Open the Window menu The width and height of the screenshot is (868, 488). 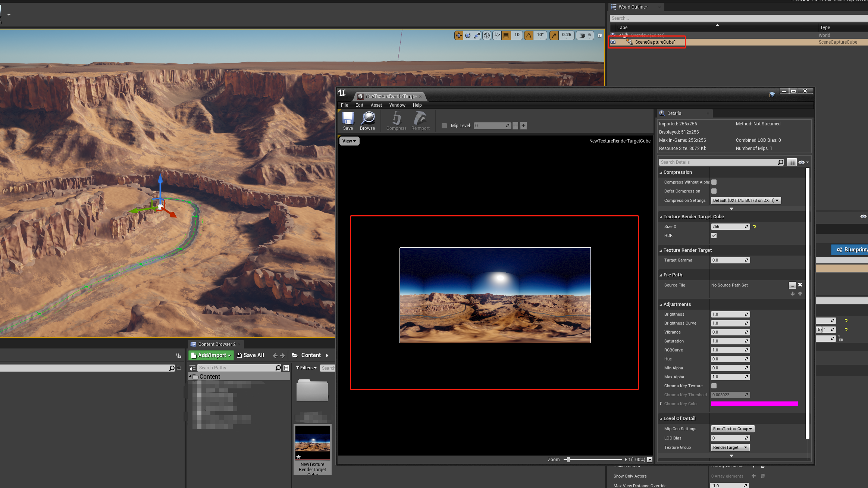click(x=397, y=105)
